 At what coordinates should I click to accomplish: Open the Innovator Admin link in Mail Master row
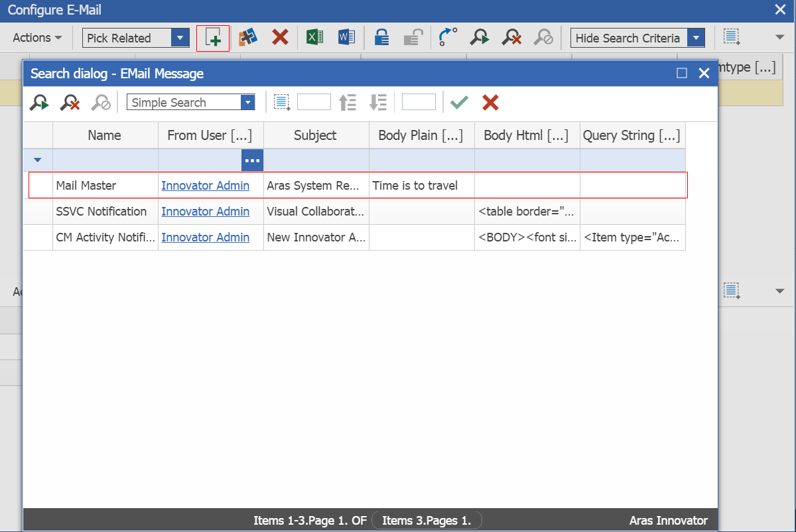coord(205,186)
